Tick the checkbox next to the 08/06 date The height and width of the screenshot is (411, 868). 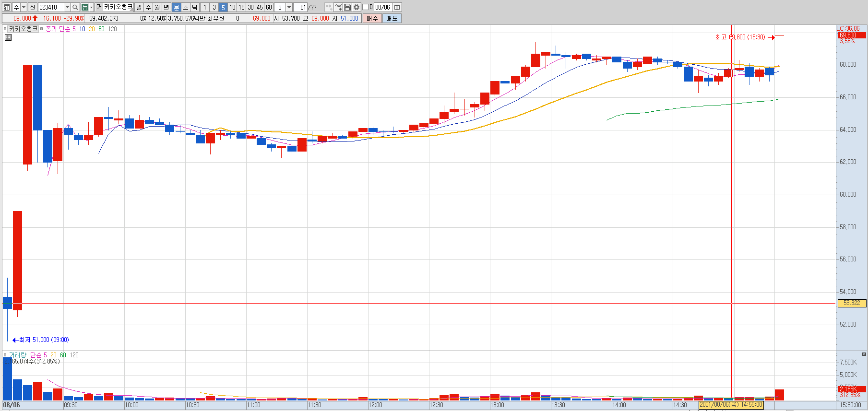click(x=366, y=7)
